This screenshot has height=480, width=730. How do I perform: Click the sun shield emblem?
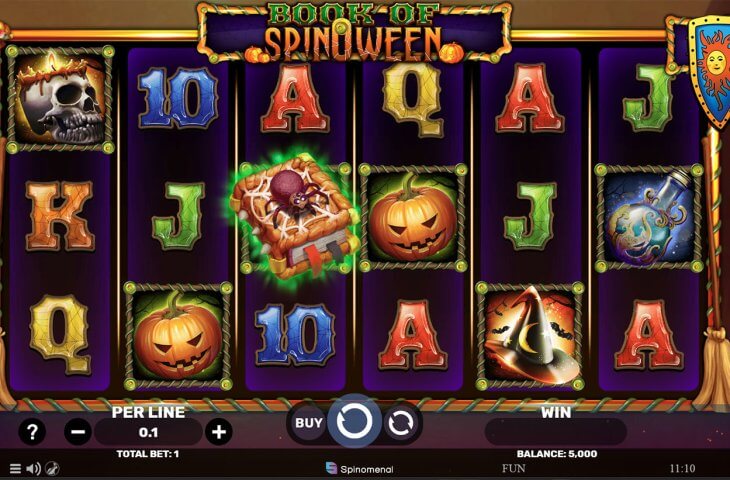711,70
